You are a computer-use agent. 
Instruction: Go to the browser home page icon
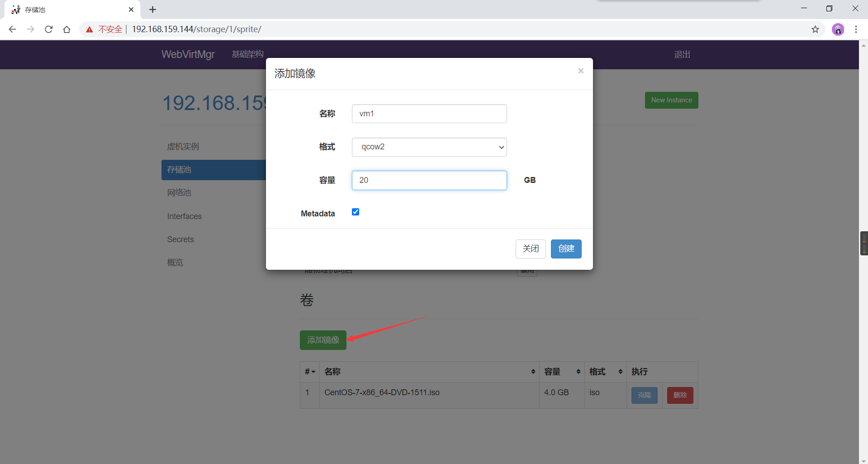(67, 29)
